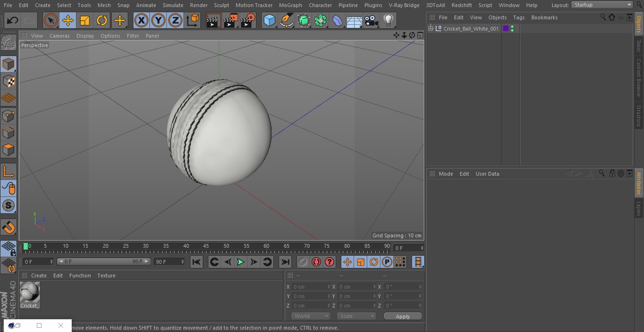The width and height of the screenshot is (644, 332).
Task: Activate the Move tool
Action: point(68,20)
